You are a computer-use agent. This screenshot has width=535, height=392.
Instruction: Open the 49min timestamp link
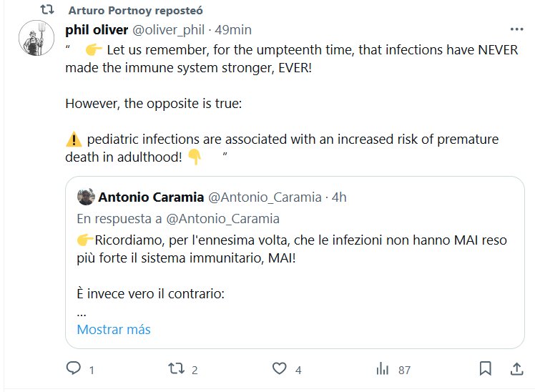point(232,30)
